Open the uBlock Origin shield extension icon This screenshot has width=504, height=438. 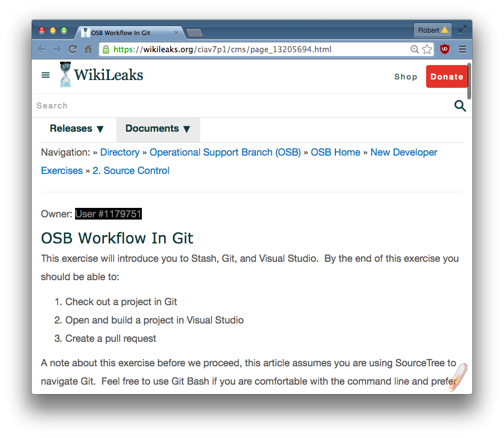point(444,49)
